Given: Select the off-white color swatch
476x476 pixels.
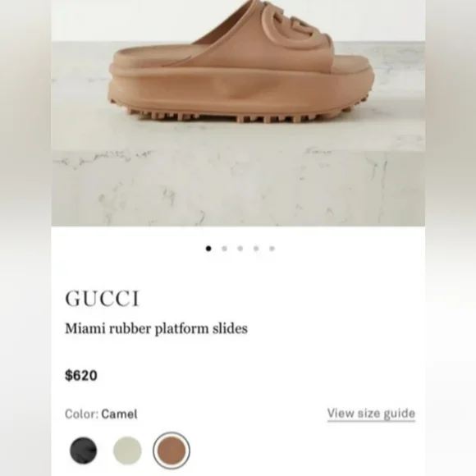Looking at the screenshot, I should click(x=127, y=451).
